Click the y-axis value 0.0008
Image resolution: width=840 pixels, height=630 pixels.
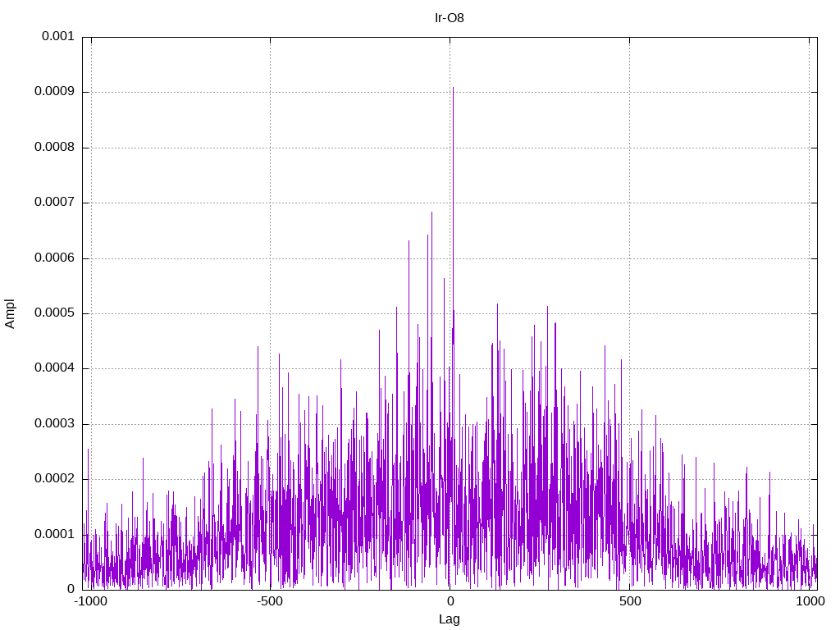pyautogui.click(x=55, y=147)
